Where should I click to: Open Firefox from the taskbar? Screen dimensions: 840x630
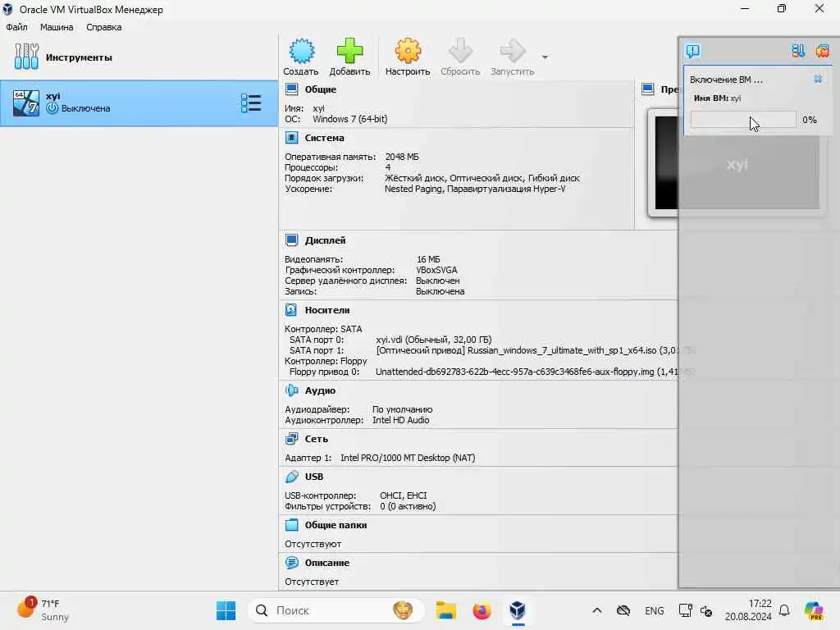point(482,610)
